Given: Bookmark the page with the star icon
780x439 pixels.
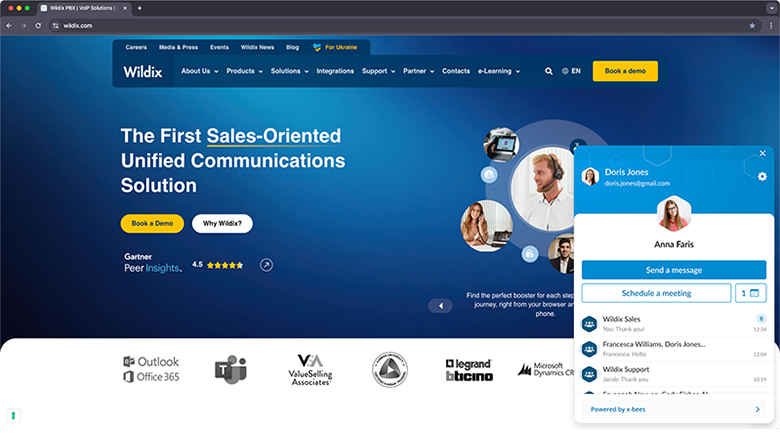Looking at the screenshot, I should 752,26.
